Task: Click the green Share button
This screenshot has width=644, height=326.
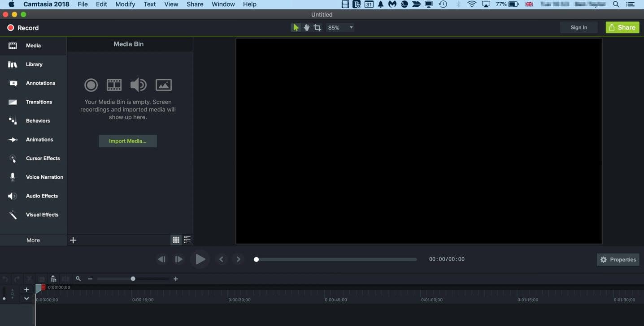Action: point(622,27)
